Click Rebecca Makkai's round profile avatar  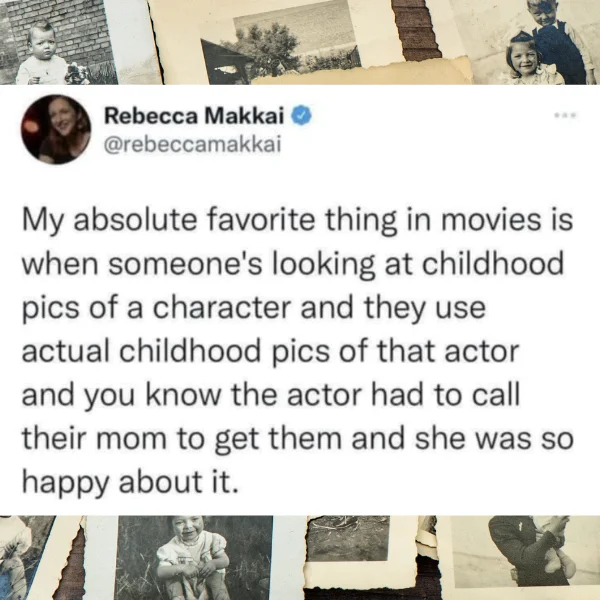click(56, 129)
